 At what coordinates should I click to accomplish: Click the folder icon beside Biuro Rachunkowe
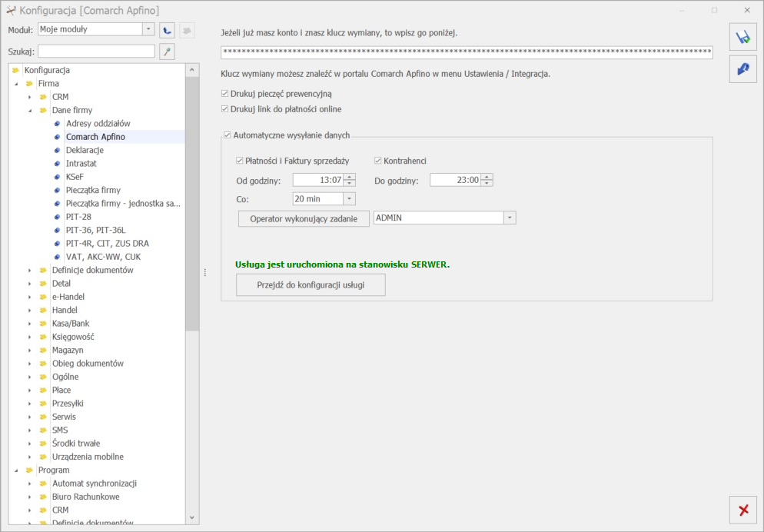pyautogui.click(x=43, y=497)
